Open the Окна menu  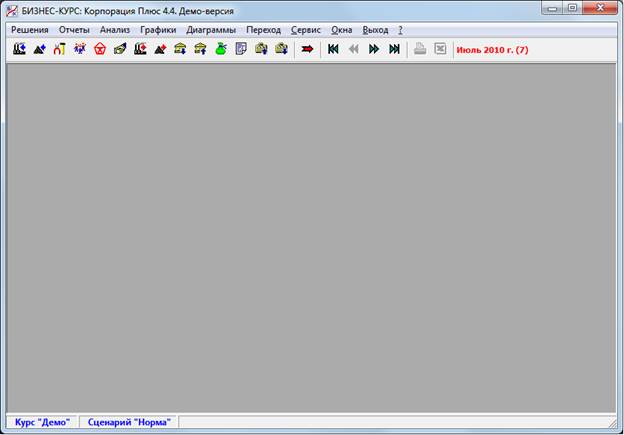pos(341,30)
